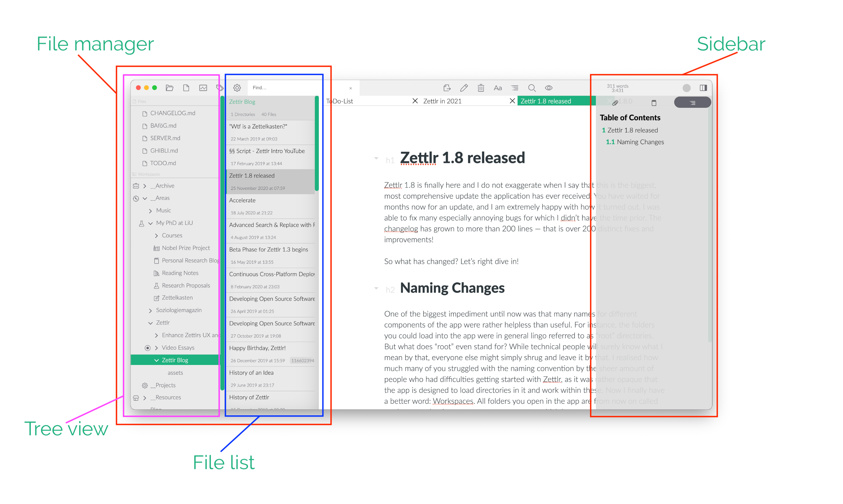
Task: Click '1.1 Naming Changes' in Table of Contents
Action: (638, 141)
